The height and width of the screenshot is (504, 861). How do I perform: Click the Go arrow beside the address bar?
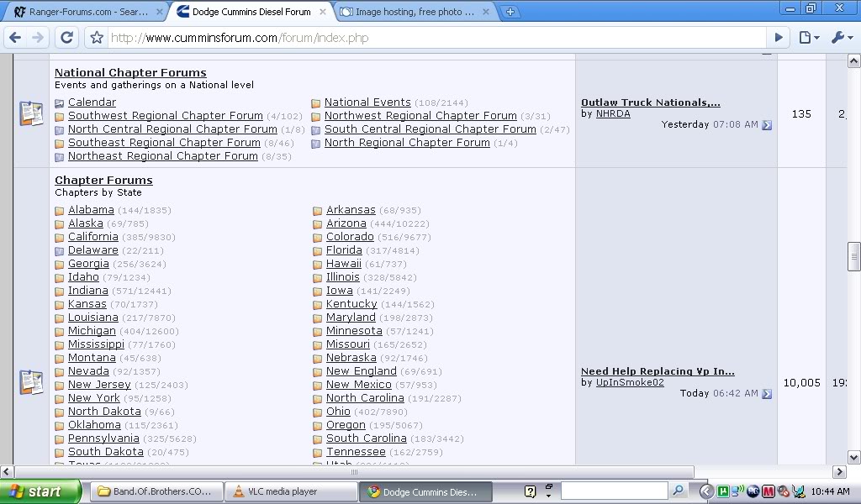pos(779,37)
